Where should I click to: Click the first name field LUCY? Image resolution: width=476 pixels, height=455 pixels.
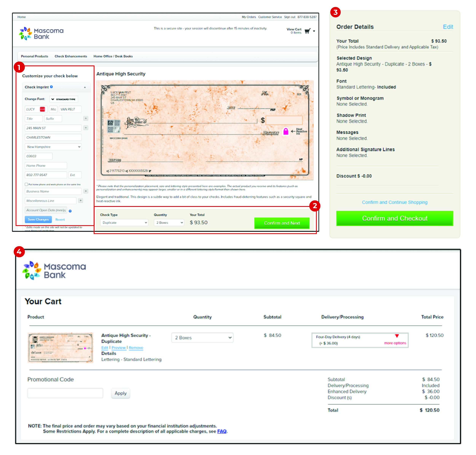(36, 109)
